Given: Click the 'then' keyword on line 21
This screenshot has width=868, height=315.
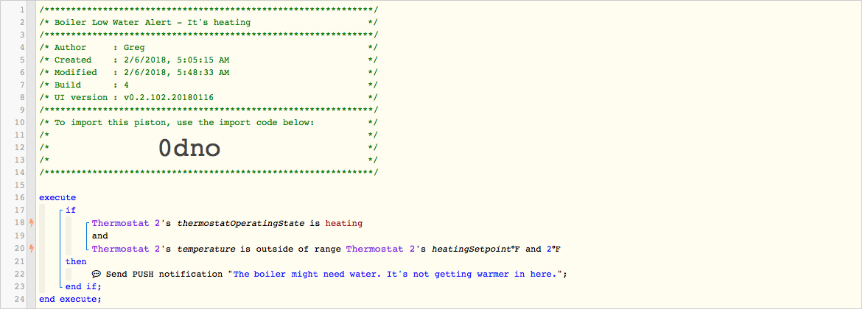Looking at the screenshot, I should 76,261.
